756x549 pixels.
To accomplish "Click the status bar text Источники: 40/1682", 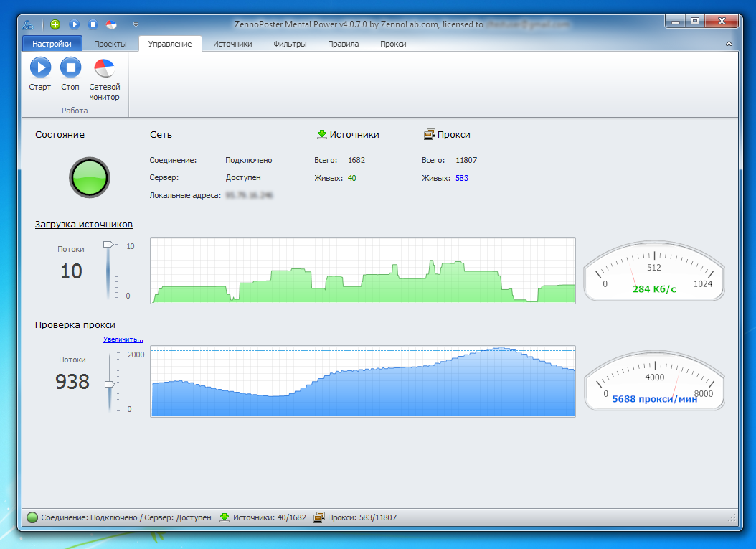I will (x=270, y=517).
